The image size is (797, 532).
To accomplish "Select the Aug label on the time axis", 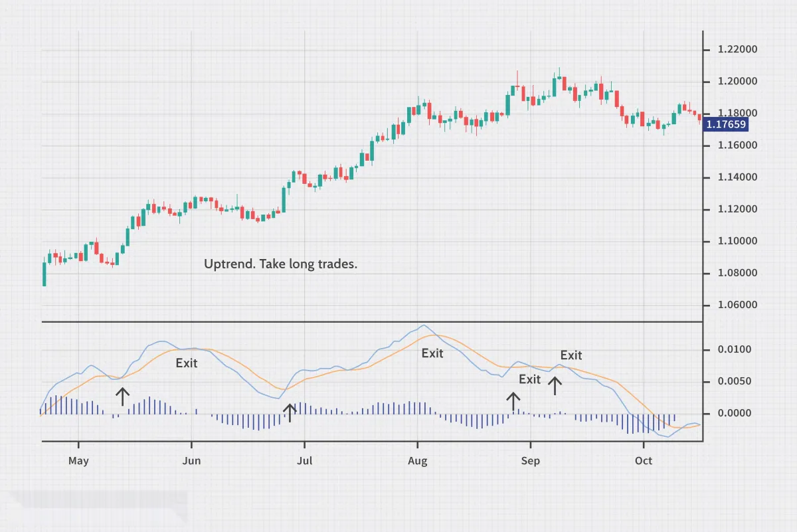I will click(x=417, y=460).
